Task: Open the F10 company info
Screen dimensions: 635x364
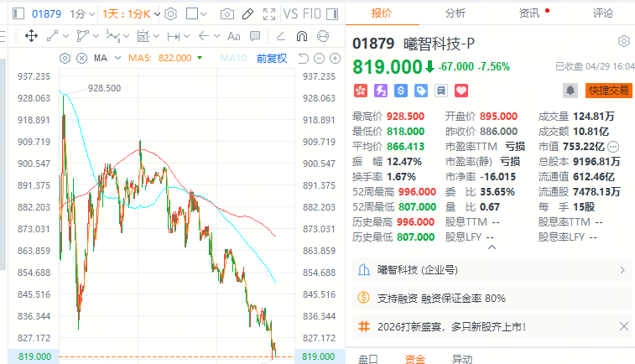Action: pos(311,14)
